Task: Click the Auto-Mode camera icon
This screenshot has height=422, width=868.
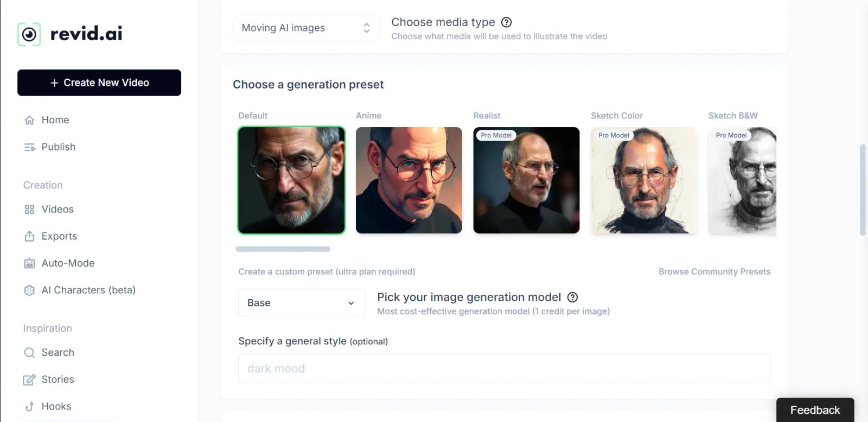Action: [29, 263]
